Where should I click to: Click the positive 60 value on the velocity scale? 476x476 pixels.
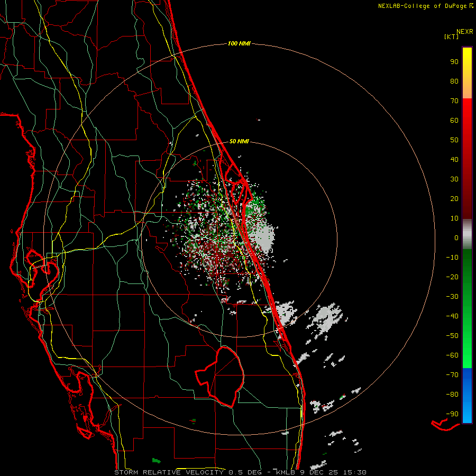tap(454, 120)
